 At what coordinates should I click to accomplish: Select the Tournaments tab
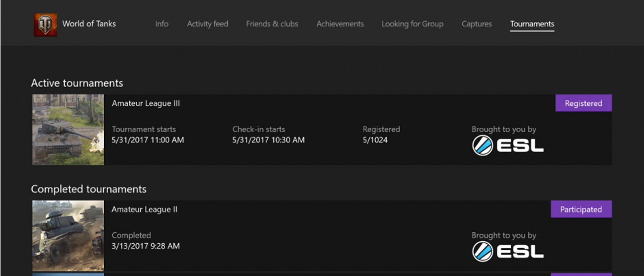click(x=532, y=24)
